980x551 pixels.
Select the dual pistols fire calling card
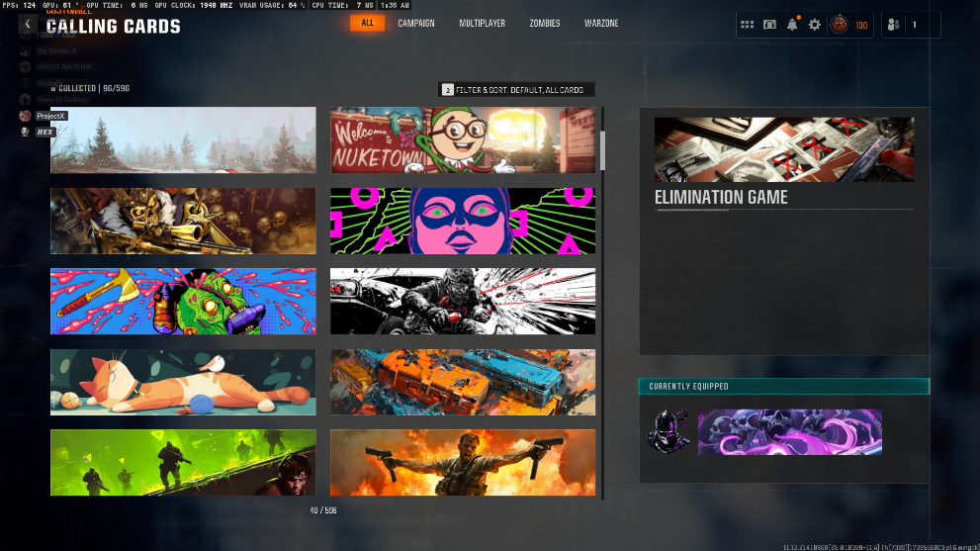463,463
